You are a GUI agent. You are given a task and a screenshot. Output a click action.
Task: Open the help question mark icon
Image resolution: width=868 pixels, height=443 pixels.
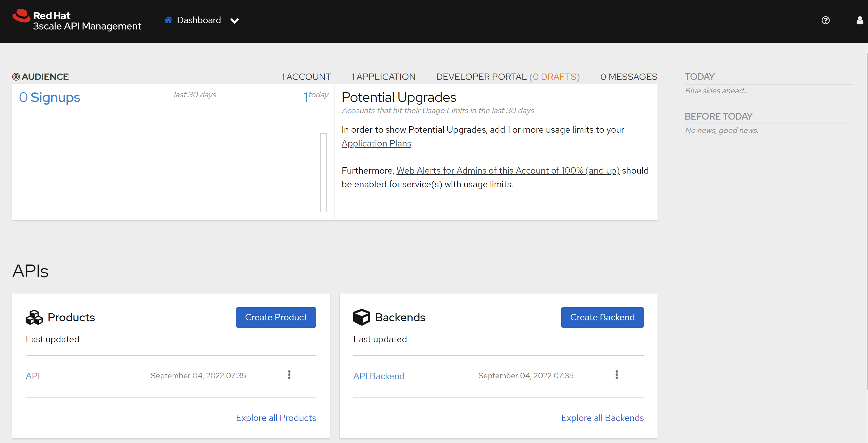[x=825, y=20]
